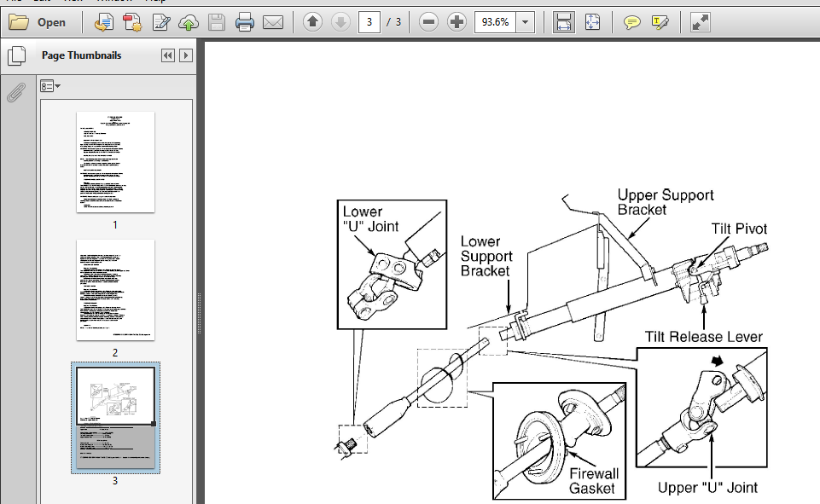Click the attachments paperclip icon
820x504 pixels.
pos(16,93)
